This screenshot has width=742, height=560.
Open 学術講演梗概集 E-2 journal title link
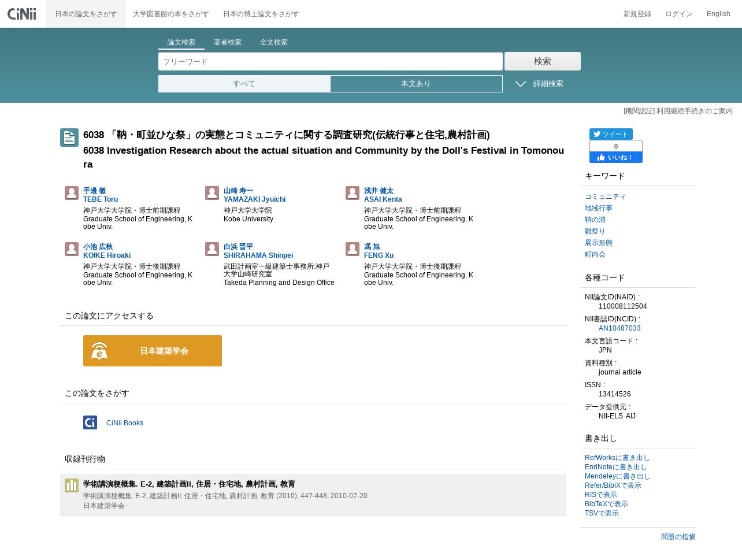189,484
